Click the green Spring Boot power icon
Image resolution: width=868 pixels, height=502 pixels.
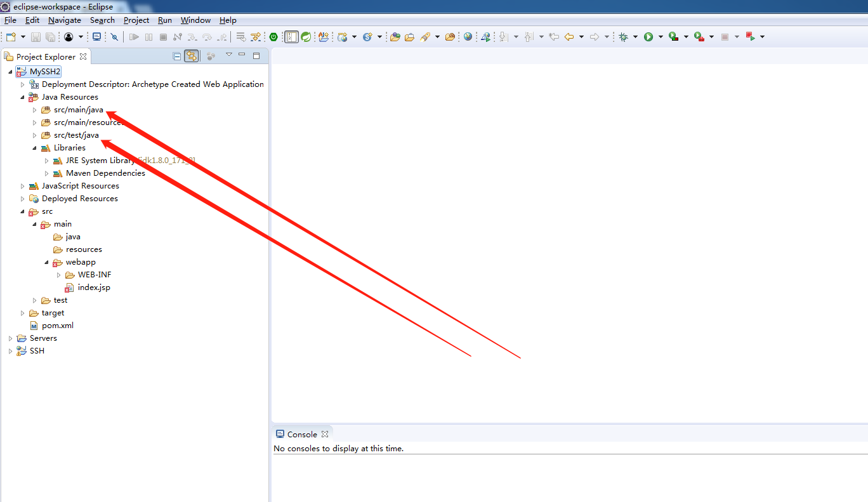pos(273,37)
